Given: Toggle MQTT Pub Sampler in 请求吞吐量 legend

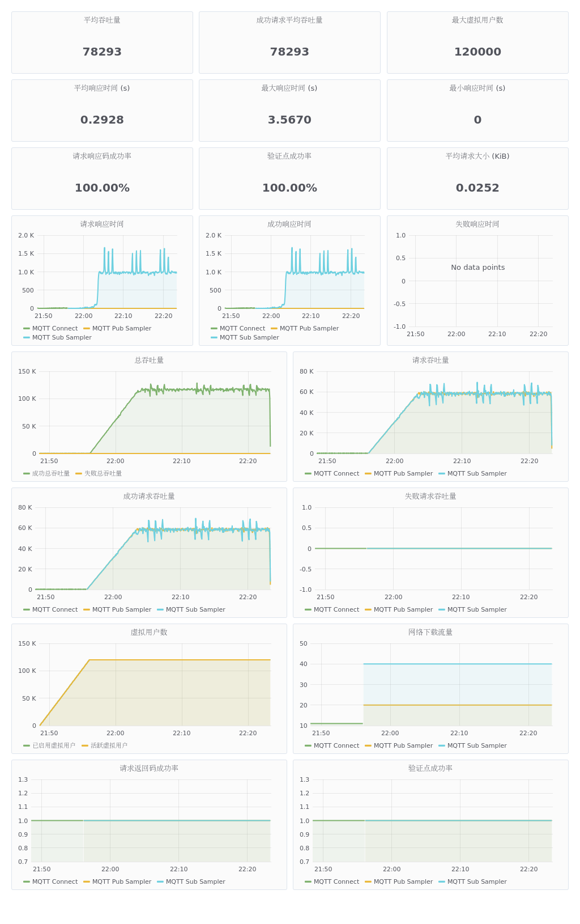Looking at the screenshot, I should [x=403, y=473].
